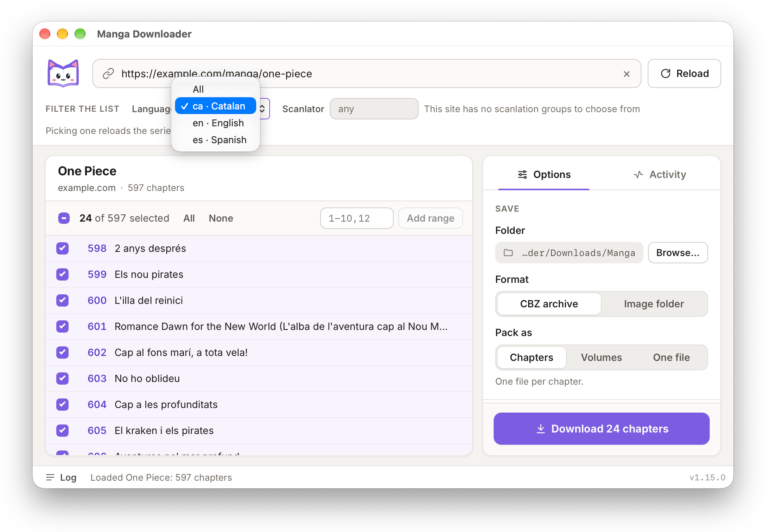Click the Downloads/Manga folder path field

click(569, 253)
